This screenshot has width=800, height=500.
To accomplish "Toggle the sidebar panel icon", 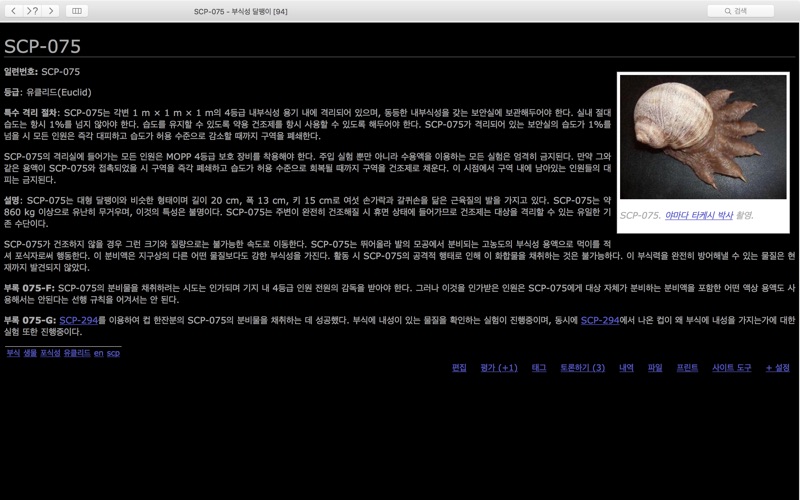I will (x=77, y=11).
